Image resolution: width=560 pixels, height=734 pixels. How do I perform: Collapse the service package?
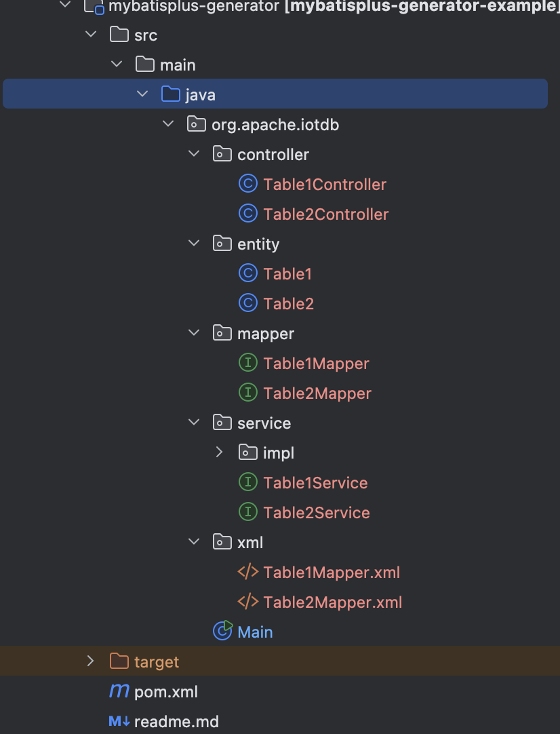coord(194,422)
